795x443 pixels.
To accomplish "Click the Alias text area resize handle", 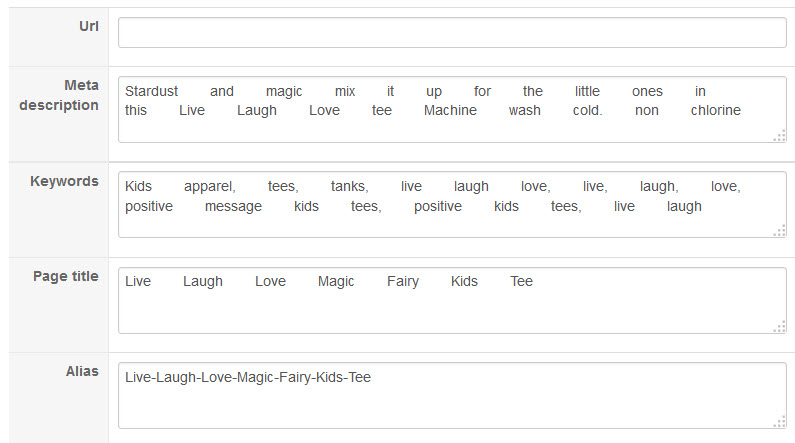I will pyautogui.click(x=779, y=422).
